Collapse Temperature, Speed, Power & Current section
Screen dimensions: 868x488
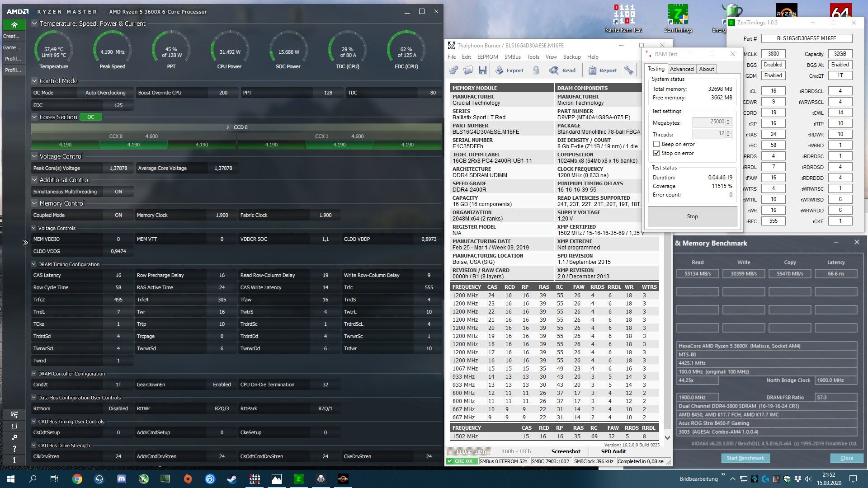(x=34, y=23)
